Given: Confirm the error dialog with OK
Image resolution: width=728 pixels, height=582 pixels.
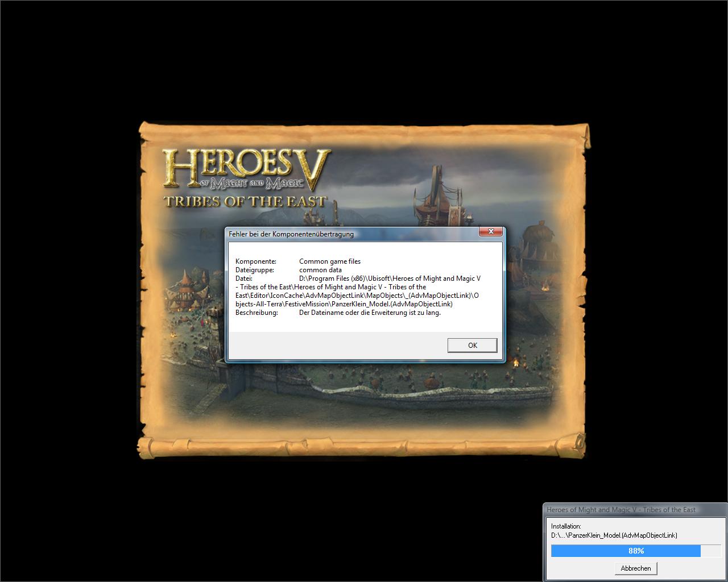Looking at the screenshot, I should (x=472, y=346).
